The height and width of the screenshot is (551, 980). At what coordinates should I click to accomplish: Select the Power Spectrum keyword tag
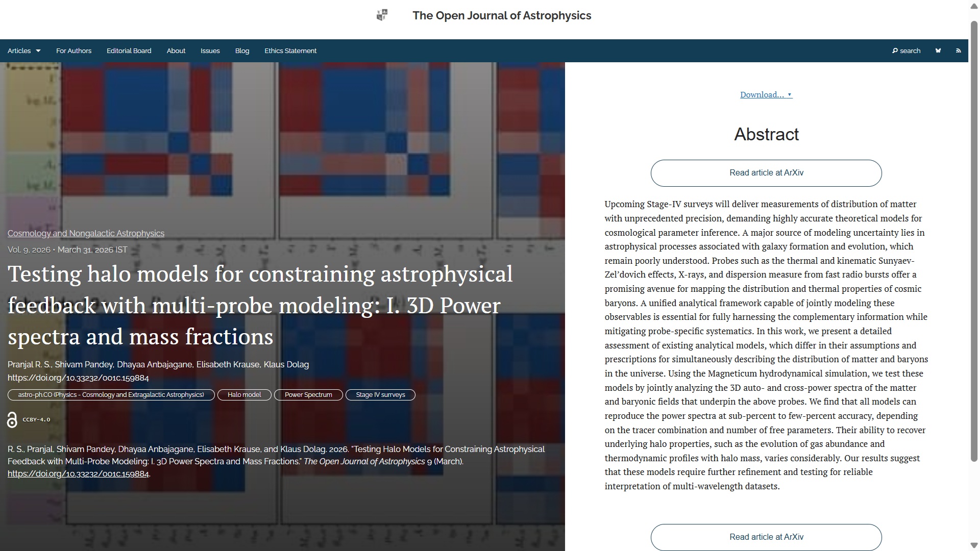[x=308, y=395]
